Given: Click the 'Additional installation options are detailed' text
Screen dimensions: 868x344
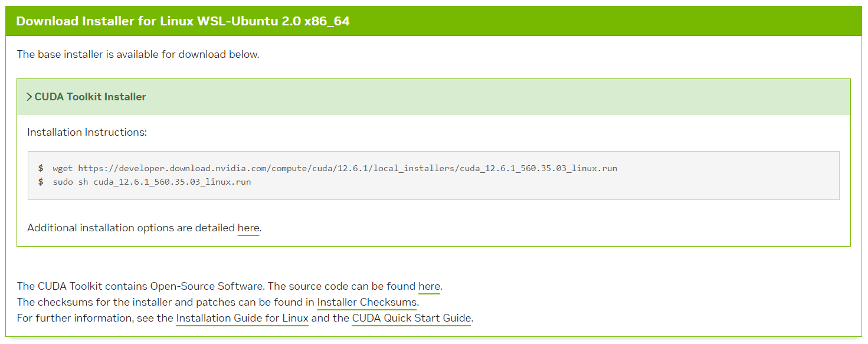Looking at the screenshot, I should click(131, 228).
